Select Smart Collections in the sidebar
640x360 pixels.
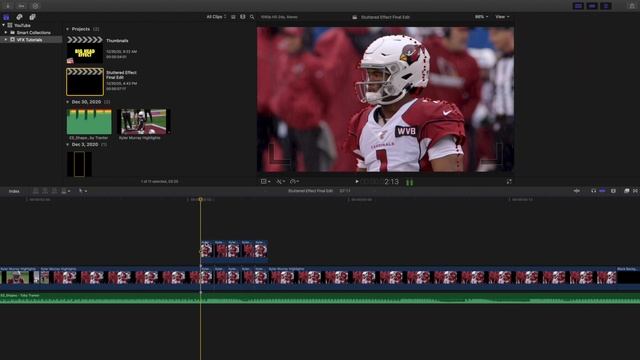click(33, 33)
